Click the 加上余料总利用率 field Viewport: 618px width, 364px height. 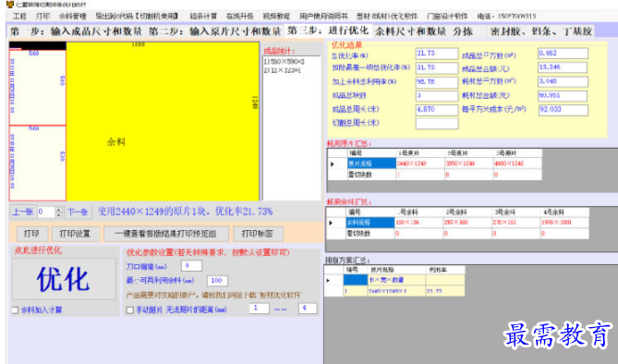pos(437,82)
